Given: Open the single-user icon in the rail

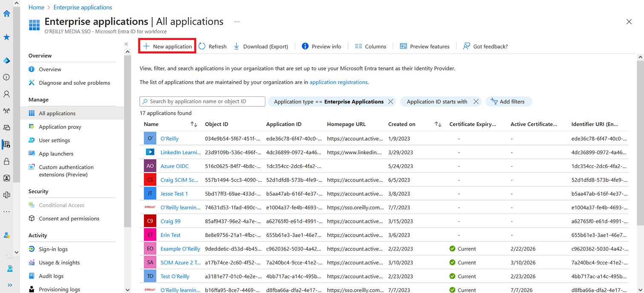Looking at the screenshot, I should click(x=6, y=94).
